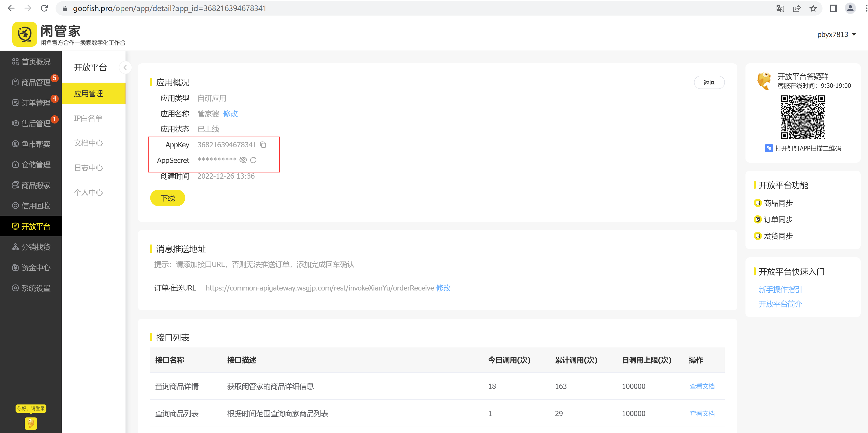Screen dimensions: 868x433
Task: Open the 新手操作指引 link
Action: (x=780, y=289)
